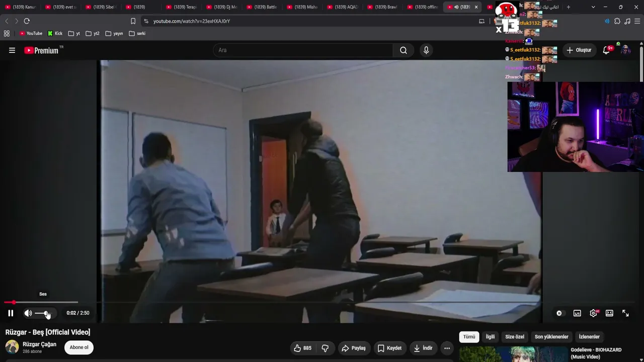Click the browser address bar URL
This screenshot has height=362, width=644.
(x=192, y=21)
